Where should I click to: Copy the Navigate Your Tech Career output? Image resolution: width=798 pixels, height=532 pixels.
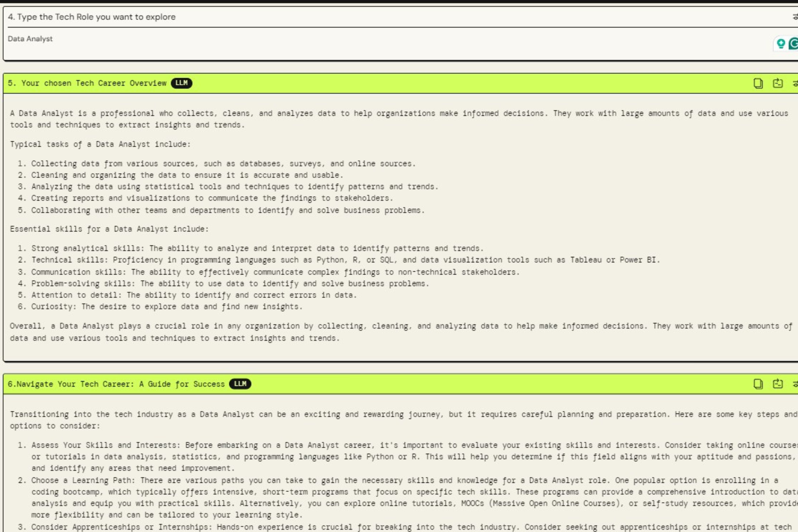pyautogui.click(x=758, y=384)
